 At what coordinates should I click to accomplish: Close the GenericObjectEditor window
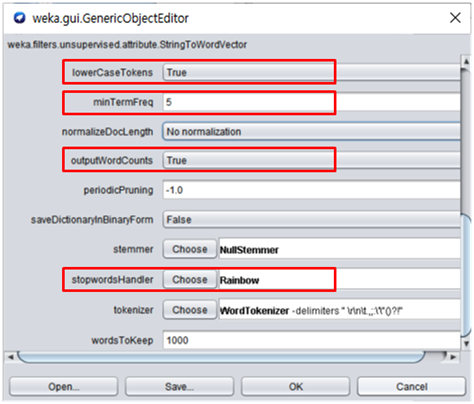[455, 18]
